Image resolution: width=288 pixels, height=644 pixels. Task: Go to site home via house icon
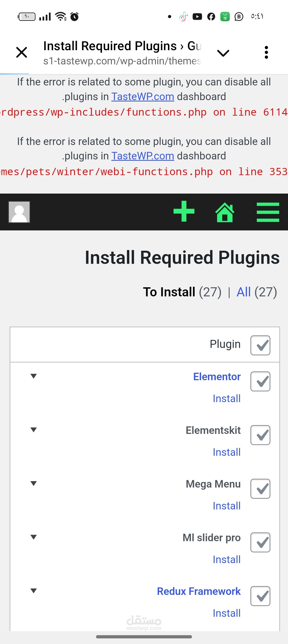click(225, 212)
